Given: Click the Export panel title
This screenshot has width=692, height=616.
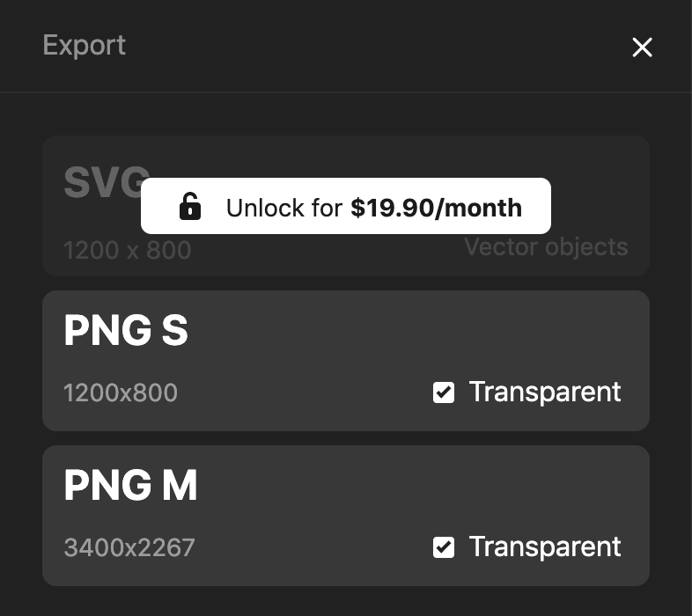Looking at the screenshot, I should pos(84,45).
